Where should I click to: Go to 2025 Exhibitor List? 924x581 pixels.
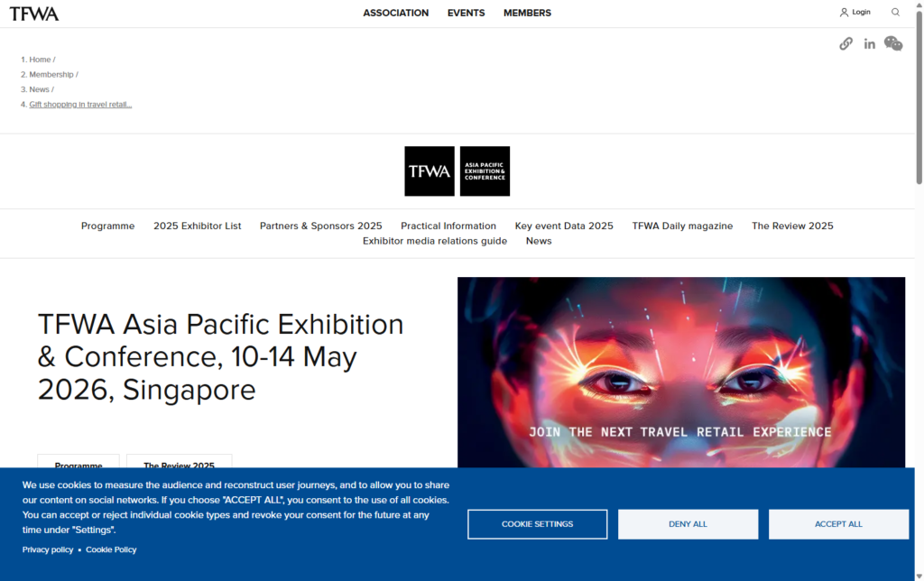[x=197, y=226]
